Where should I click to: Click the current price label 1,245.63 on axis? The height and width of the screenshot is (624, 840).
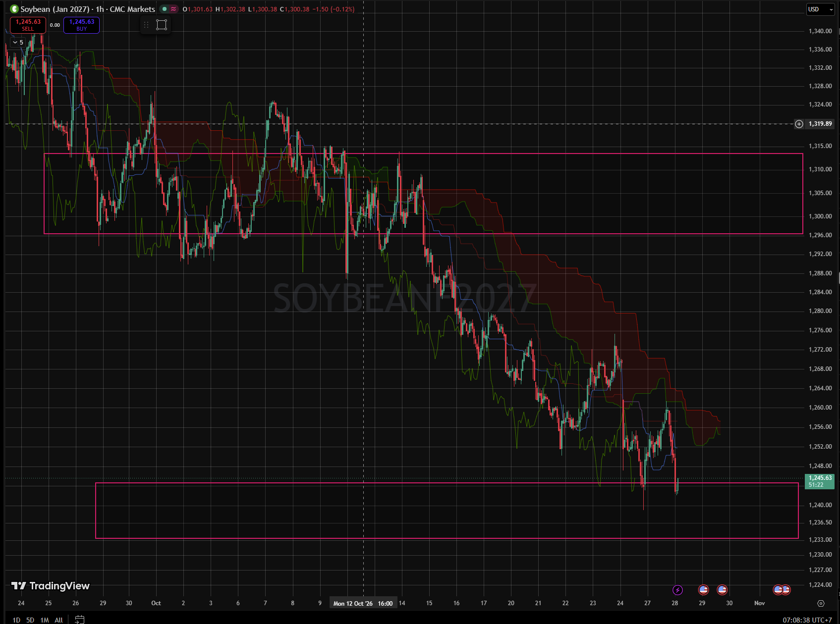(x=821, y=481)
